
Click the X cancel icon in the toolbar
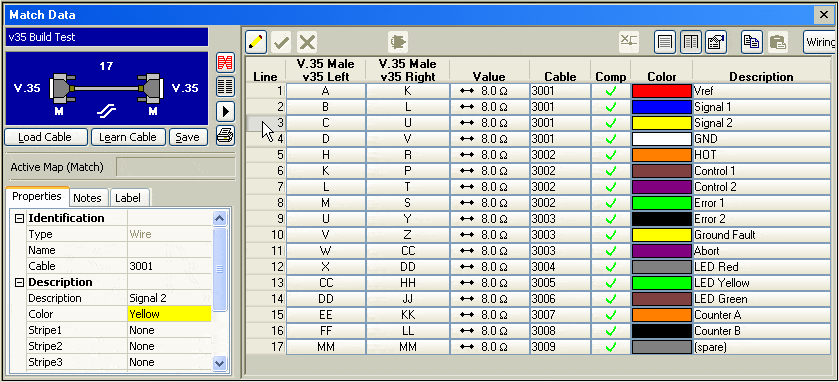pos(307,42)
